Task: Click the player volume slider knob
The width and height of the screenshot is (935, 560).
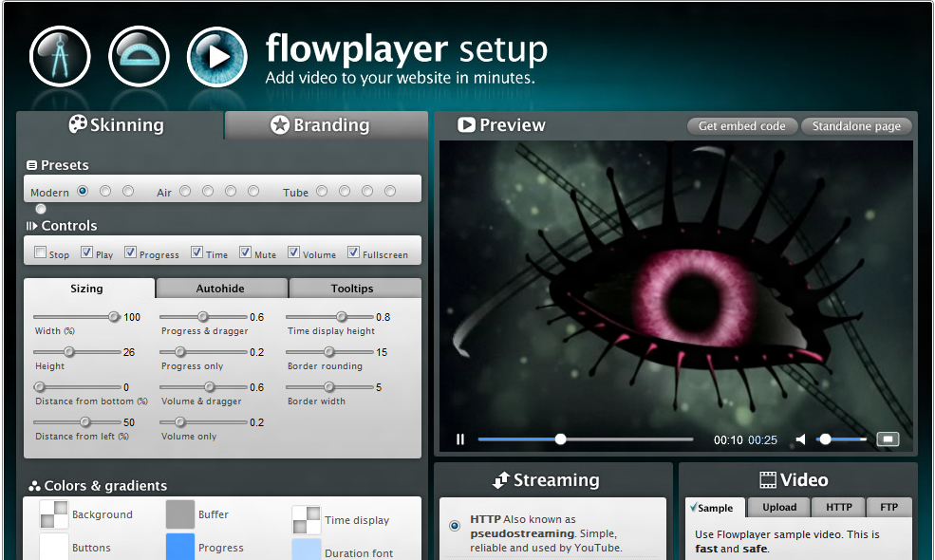Action: coord(825,439)
